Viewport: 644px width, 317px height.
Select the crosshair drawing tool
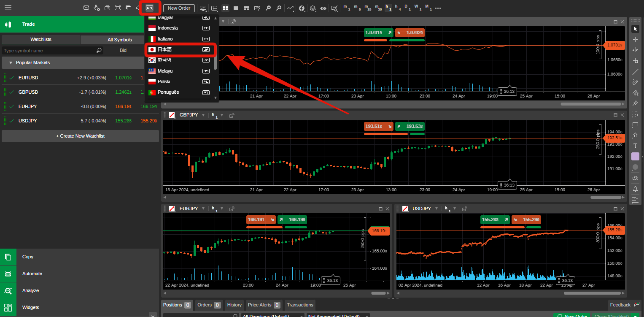coord(636,40)
